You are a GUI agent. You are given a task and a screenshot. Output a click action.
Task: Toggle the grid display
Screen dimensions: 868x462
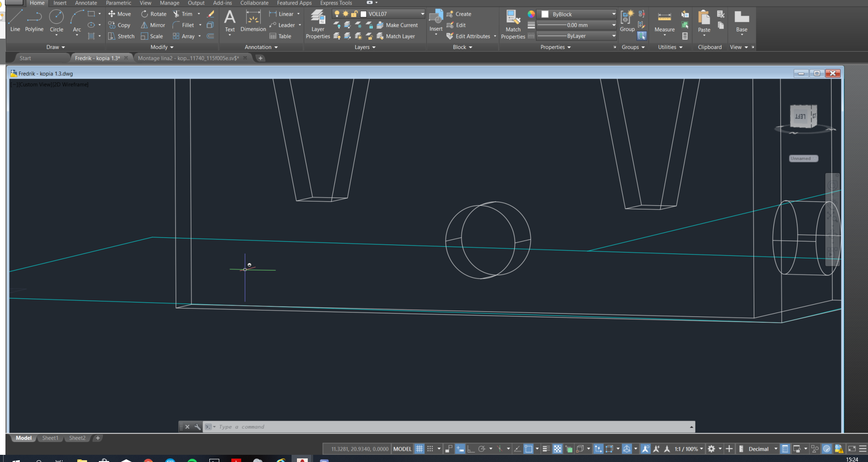pyautogui.click(x=420, y=449)
